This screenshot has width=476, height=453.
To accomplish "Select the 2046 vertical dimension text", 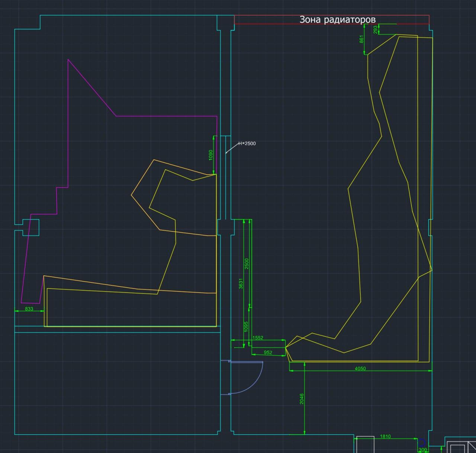I will point(302,399).
